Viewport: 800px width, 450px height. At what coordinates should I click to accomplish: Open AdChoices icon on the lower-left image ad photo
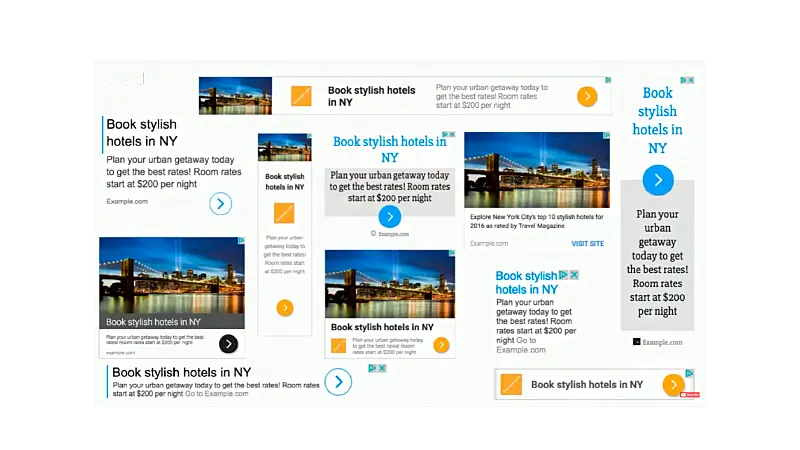pyautogui.click(x=241, y=240)
